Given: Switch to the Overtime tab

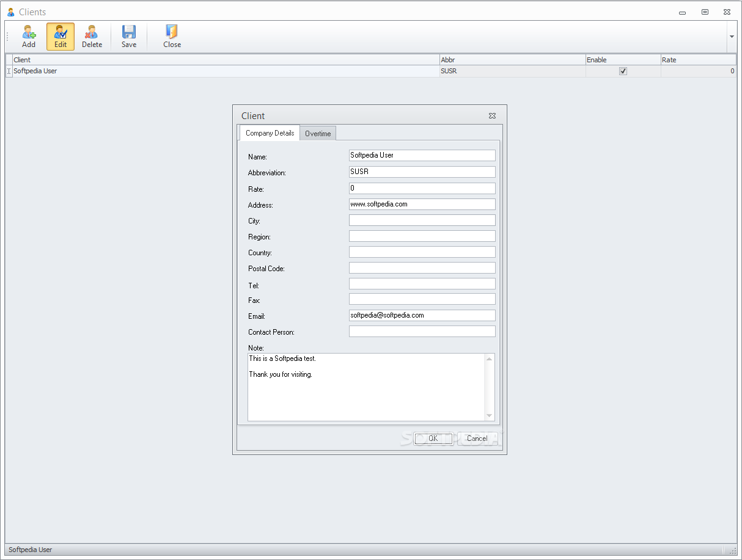Looking at the screenshot, I should [318, 133].
